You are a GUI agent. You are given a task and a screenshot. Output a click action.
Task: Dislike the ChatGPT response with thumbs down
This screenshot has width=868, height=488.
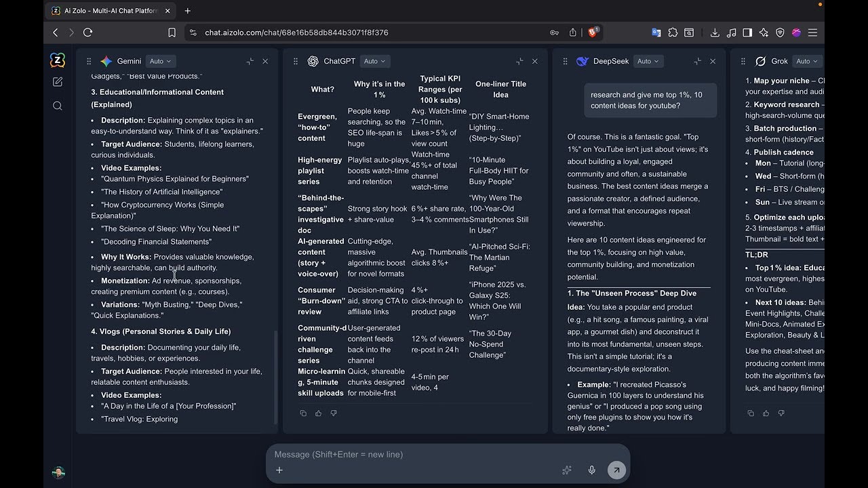point(334,413)
